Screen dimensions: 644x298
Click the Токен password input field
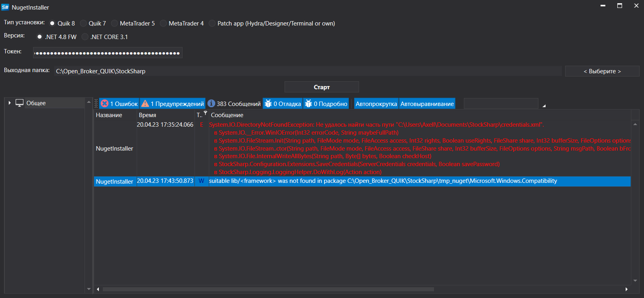coord(108,53)
